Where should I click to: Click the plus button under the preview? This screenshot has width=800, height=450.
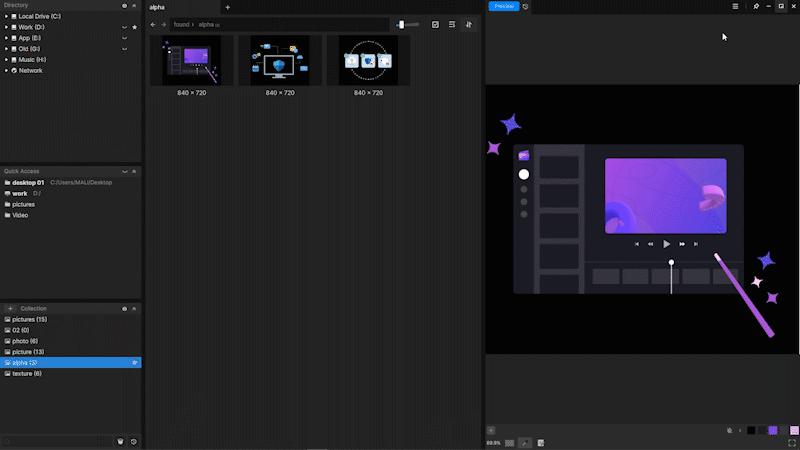tap(491, 431)
